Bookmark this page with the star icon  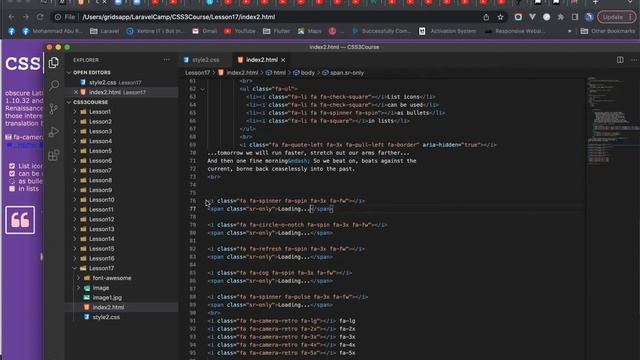(x=500, y=17)
